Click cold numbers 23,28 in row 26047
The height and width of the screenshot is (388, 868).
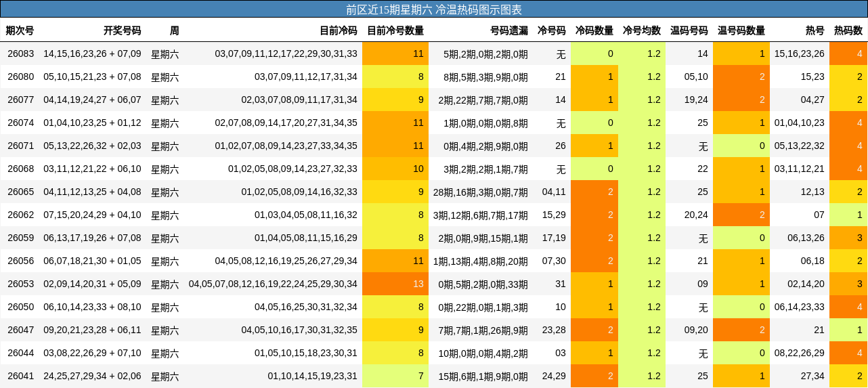[x=554, y=330]
